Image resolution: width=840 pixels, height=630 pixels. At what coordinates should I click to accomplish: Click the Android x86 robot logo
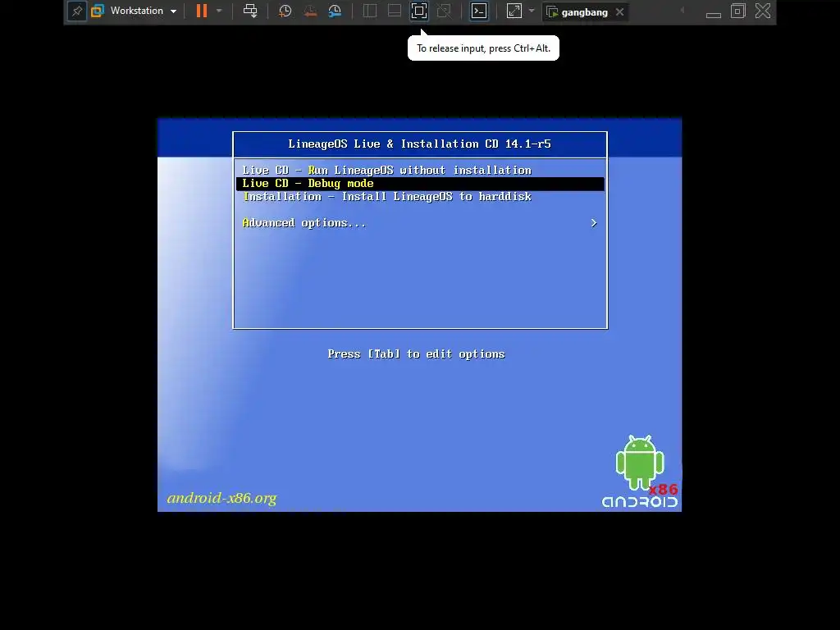(640, 471)
